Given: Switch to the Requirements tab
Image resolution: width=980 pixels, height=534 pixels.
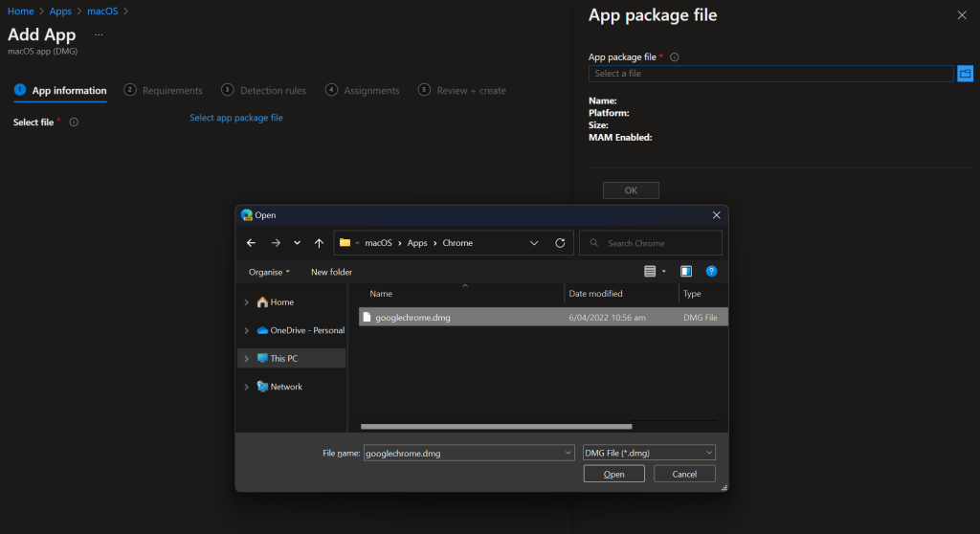Looking at the screenshot, I should (163, 90).
